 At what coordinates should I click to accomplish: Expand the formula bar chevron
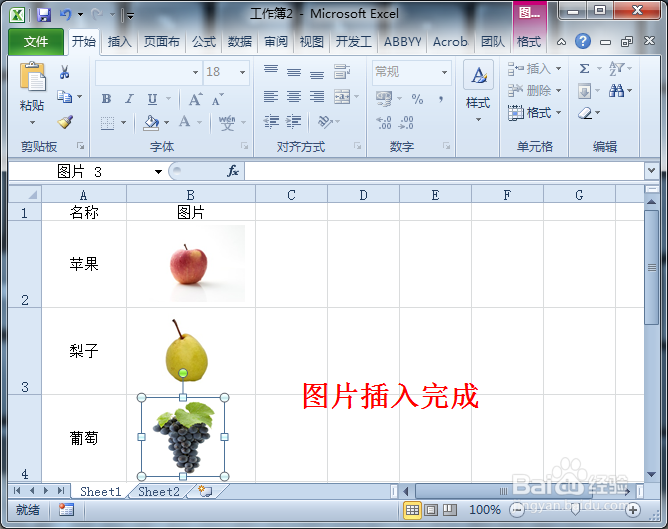point(651,171)
